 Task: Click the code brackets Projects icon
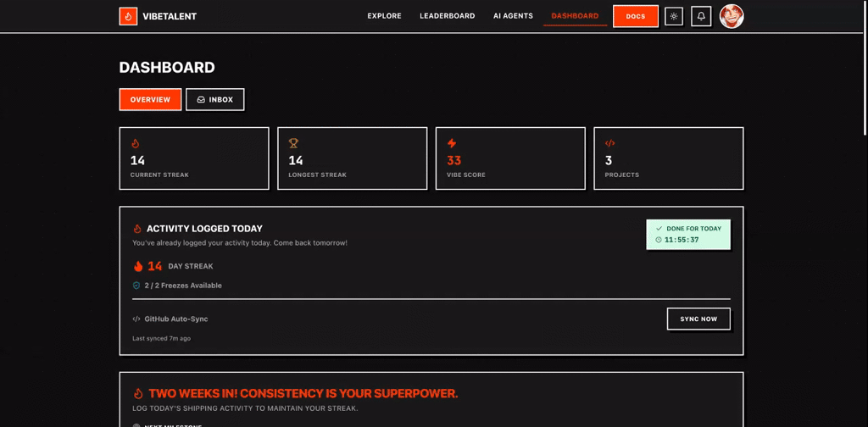click(x=609, y=143)
